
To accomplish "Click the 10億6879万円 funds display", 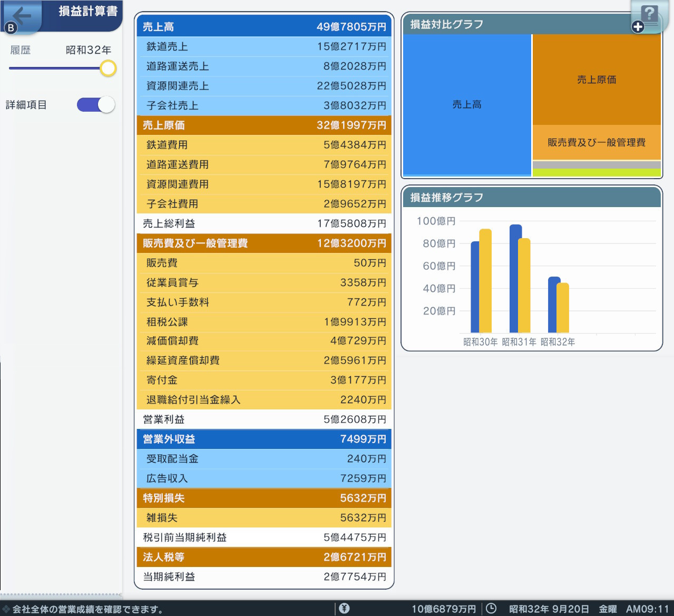I will (444, 609).
